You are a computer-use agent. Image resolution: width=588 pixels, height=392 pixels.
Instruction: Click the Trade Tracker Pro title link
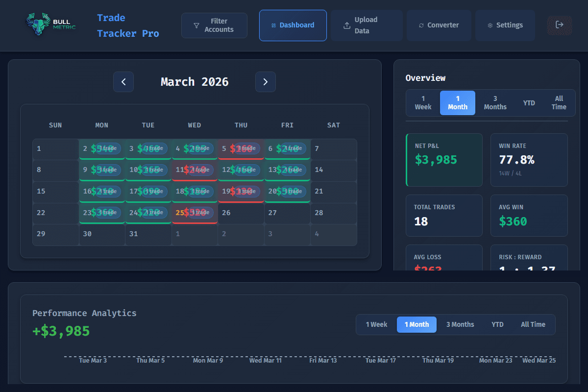tap(127, 26)
